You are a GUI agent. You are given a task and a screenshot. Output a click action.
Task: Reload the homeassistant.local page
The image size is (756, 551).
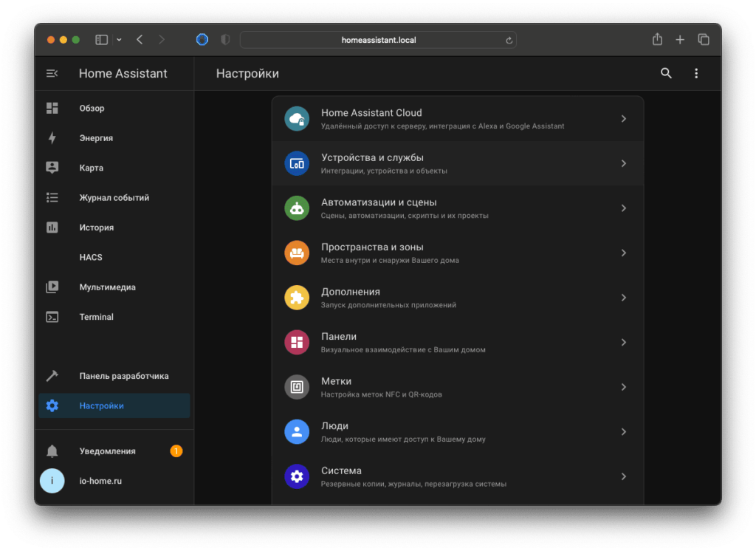pos(509,41)
